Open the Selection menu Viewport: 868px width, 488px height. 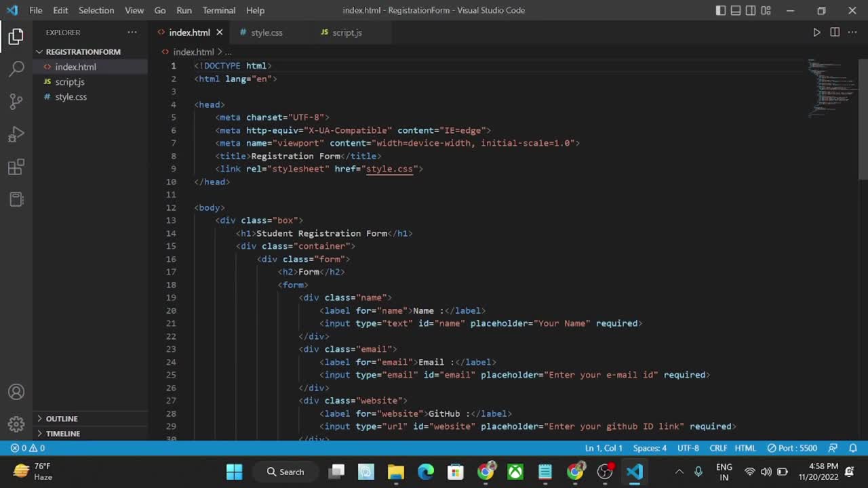point(96,10)
